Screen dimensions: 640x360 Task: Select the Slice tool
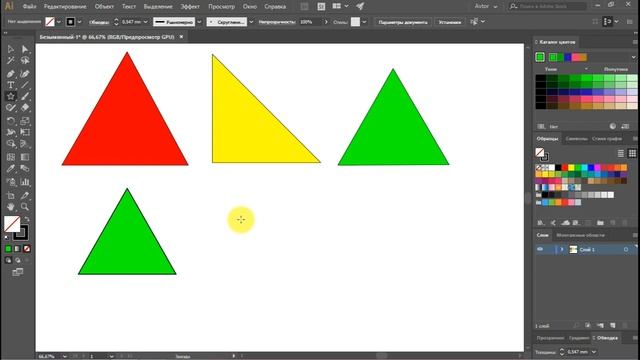pos(25,196)
